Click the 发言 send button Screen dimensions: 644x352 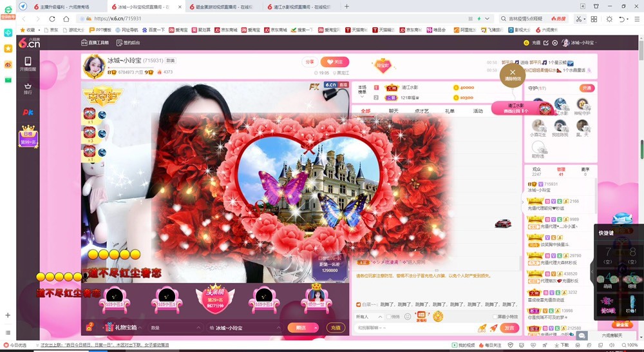click(509, 328)
